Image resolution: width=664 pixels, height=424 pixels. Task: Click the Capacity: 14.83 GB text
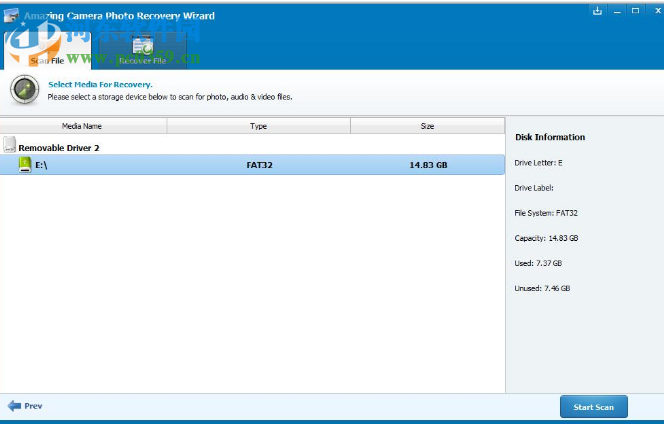click(546, 238)
